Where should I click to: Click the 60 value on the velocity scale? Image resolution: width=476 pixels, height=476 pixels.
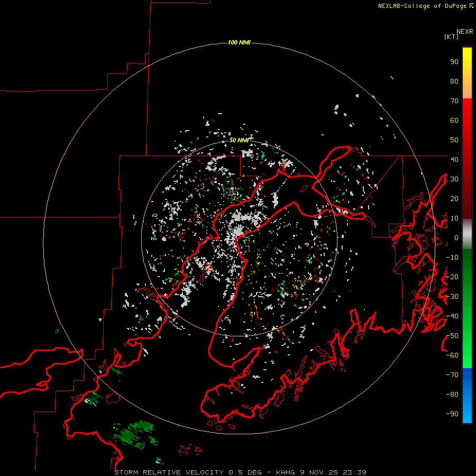pos(454,121)
